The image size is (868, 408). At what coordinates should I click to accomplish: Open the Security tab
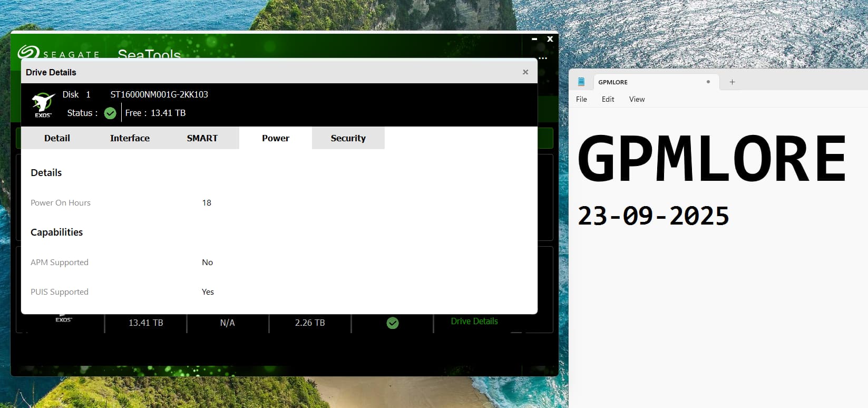click(x=348, y=138)
